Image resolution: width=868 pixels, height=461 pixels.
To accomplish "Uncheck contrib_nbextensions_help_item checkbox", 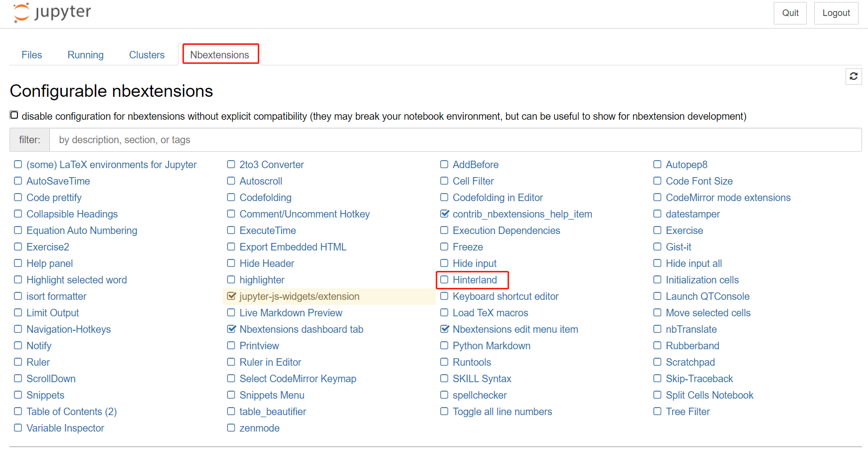I will coord(444,214).
